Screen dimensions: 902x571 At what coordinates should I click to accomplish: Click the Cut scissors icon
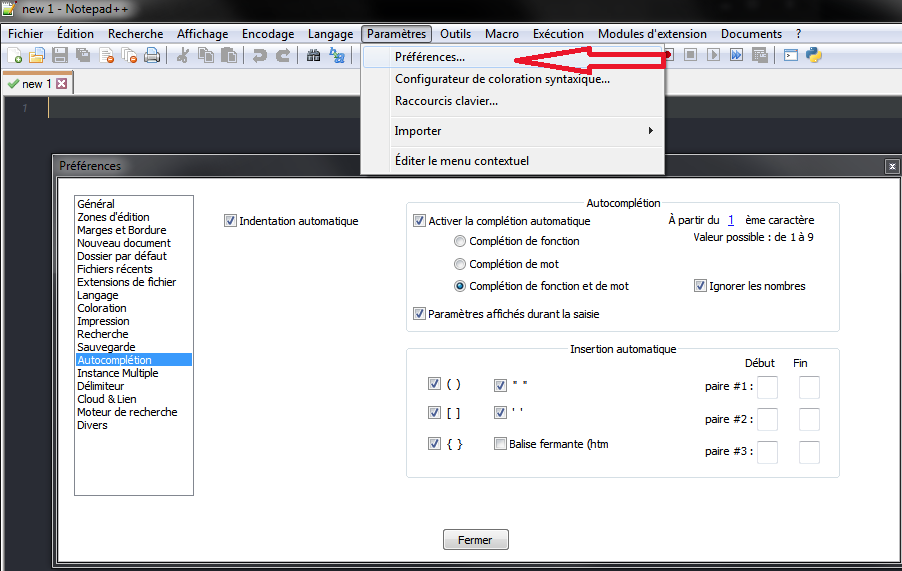pyautogui.click(x=183, y=55)
